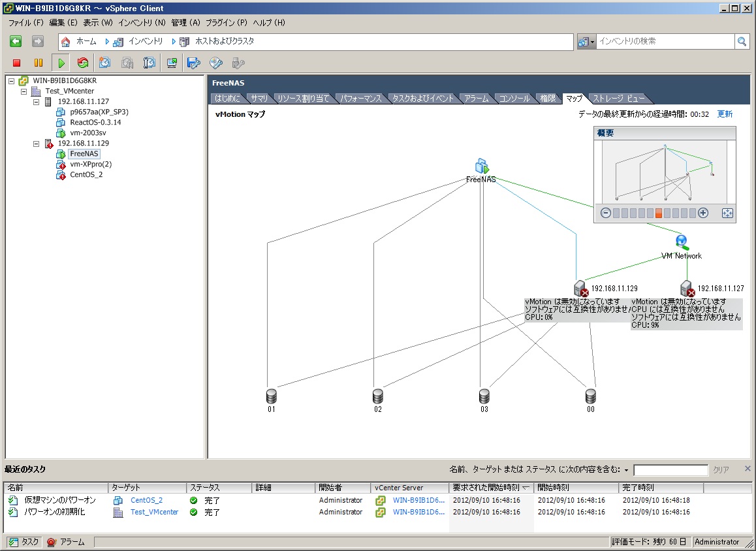Click the Test_VMcenter target link in tasks
This screenshot has height=551, width=756.
pos(154,512)
